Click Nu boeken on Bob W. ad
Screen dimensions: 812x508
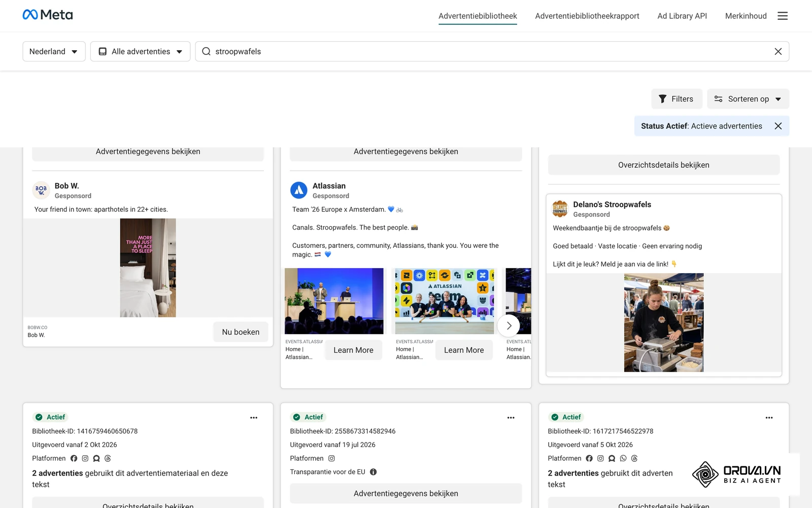pyautogui.click(x=241, y=332)
